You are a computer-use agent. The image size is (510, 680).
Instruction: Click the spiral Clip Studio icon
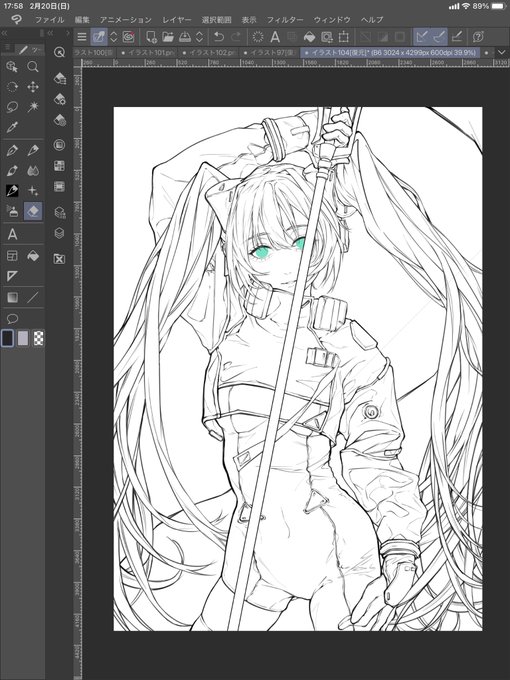point(128,37)
